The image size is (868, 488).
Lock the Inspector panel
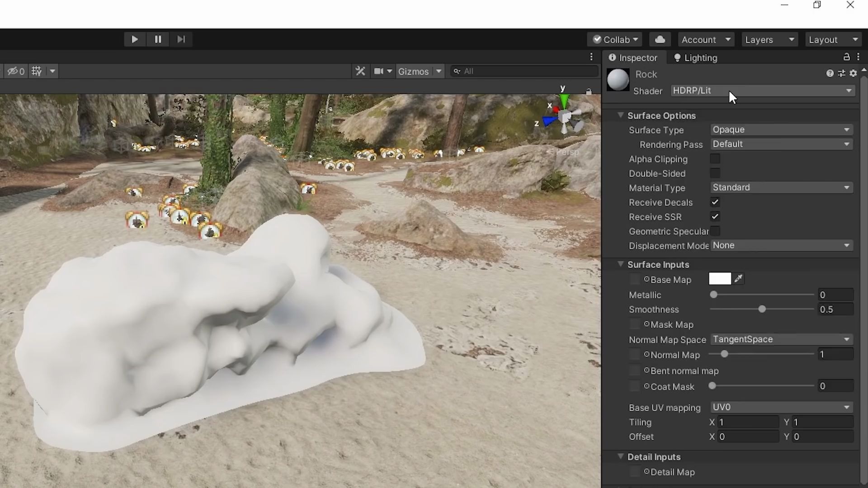click(846, 57)
